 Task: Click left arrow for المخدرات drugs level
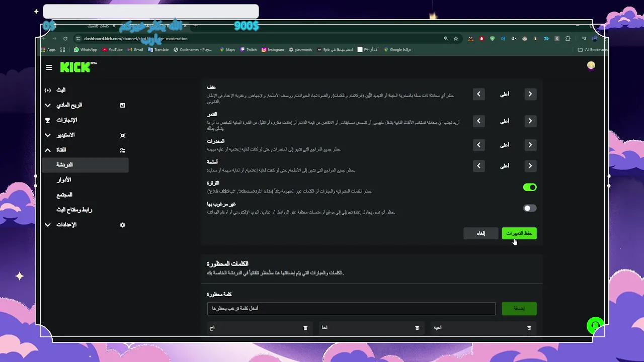478,145
